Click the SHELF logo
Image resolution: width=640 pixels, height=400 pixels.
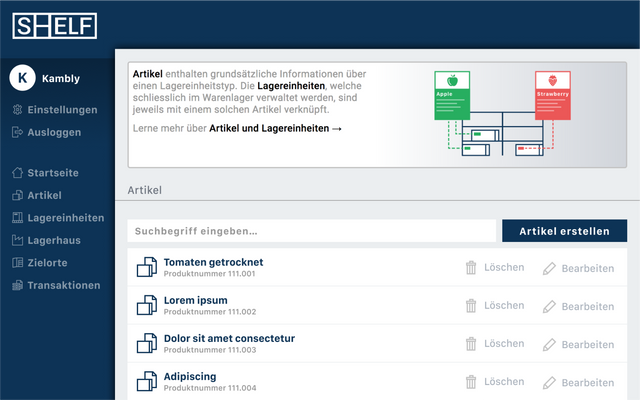coord(55,26)
